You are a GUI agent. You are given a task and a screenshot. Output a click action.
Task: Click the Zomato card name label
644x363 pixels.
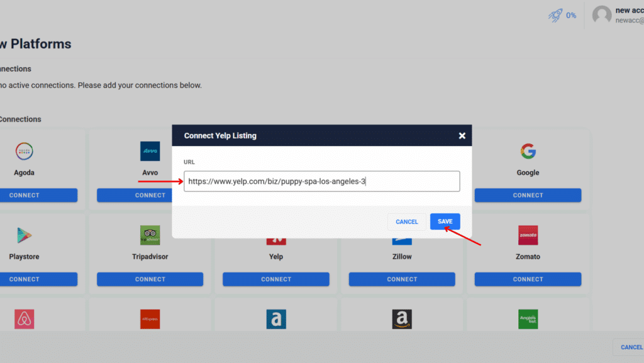point(528,257)
